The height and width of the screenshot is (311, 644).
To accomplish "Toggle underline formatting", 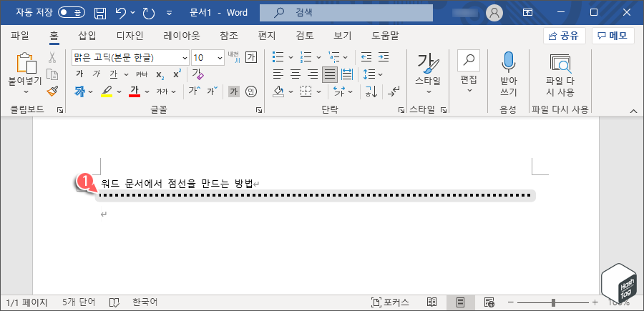I will (114, 74).
